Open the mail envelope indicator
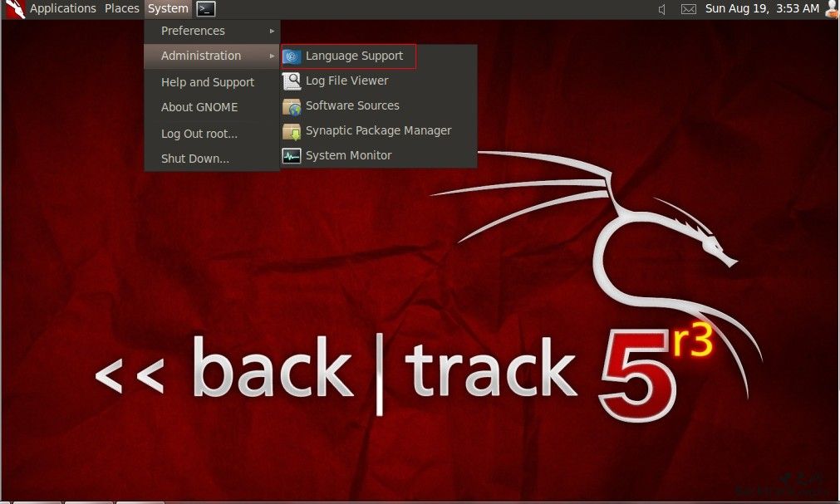Image resolution: width=840 pixels, height=504 pixels. click(x=688, y=8)
